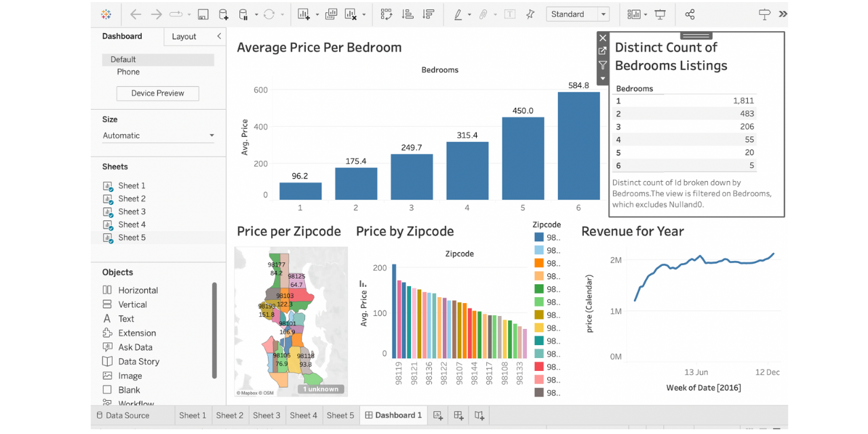Open the Sheet 3 tab at the bottom

[267, 415]
